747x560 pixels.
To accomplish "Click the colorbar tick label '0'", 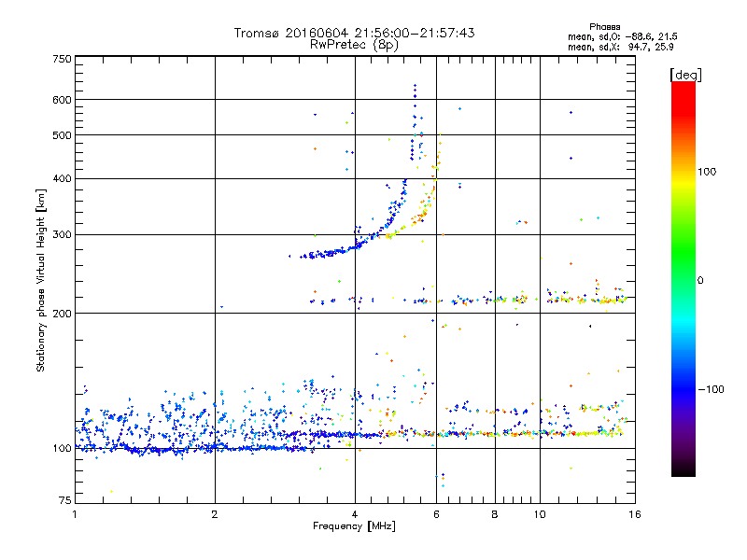I will point(700,281).
